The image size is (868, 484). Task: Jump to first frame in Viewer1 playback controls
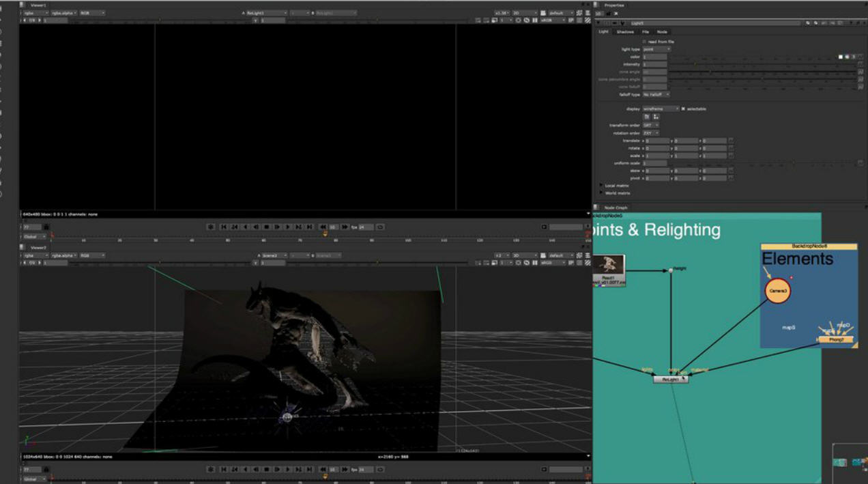pos(224,227)
